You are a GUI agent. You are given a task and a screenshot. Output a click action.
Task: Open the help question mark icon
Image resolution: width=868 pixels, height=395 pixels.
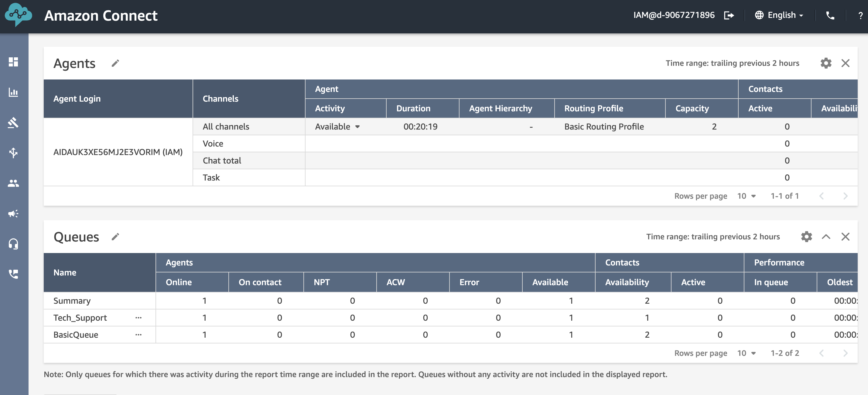pyautogui.click(x=861, y=15)
